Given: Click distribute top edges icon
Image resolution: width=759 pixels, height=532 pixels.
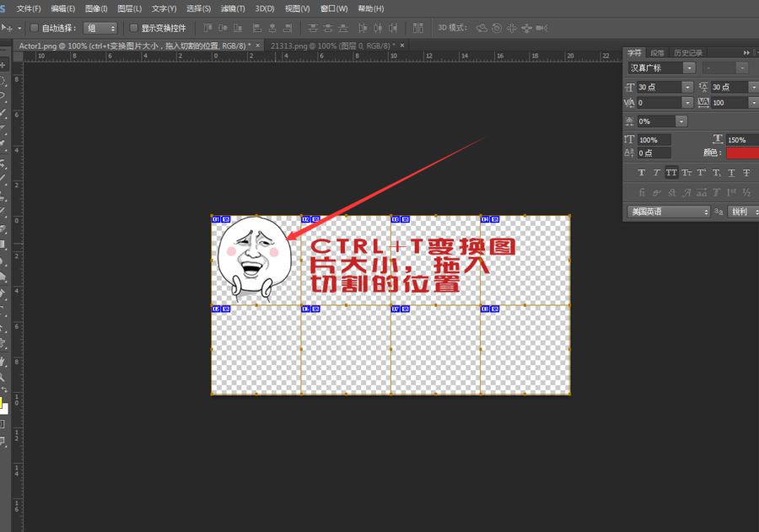Looking at the screenshot, I should tap(313, 28).
